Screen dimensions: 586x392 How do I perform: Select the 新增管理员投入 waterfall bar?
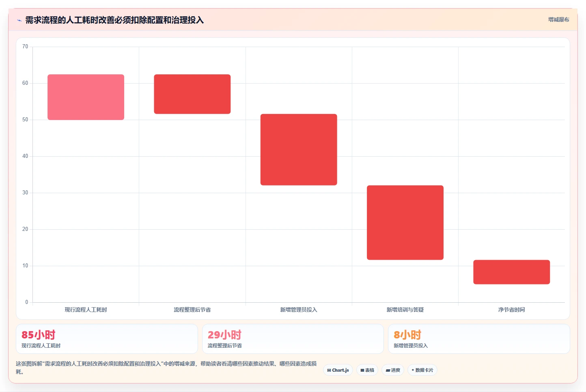click(299, 150)
